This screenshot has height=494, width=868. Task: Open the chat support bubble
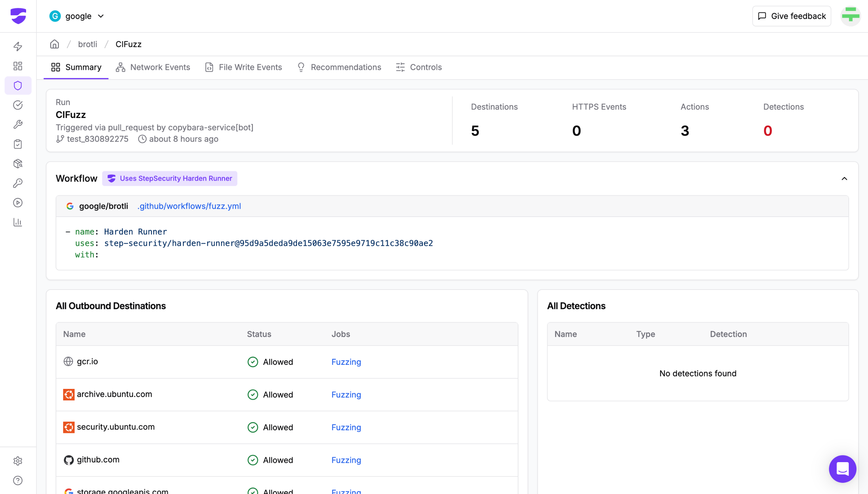(842, 469)
